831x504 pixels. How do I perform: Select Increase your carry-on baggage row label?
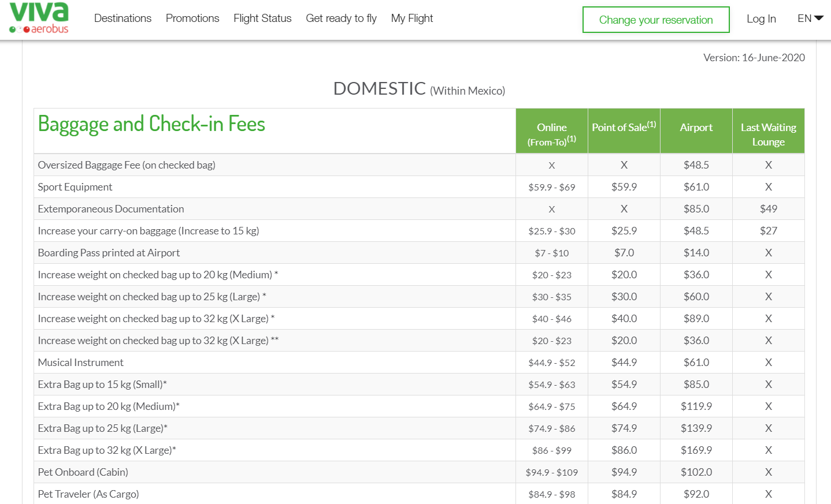coord(149,231)
